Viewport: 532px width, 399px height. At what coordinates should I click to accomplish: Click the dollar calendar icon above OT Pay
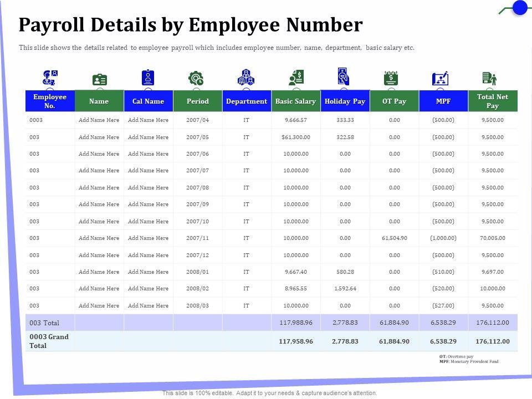(x=391, y=78)
